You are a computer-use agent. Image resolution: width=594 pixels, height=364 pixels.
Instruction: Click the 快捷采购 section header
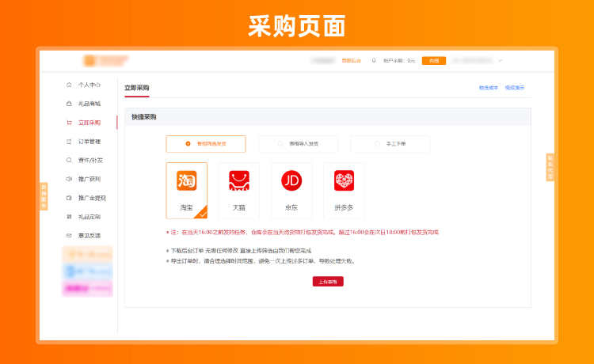[144, 117]
